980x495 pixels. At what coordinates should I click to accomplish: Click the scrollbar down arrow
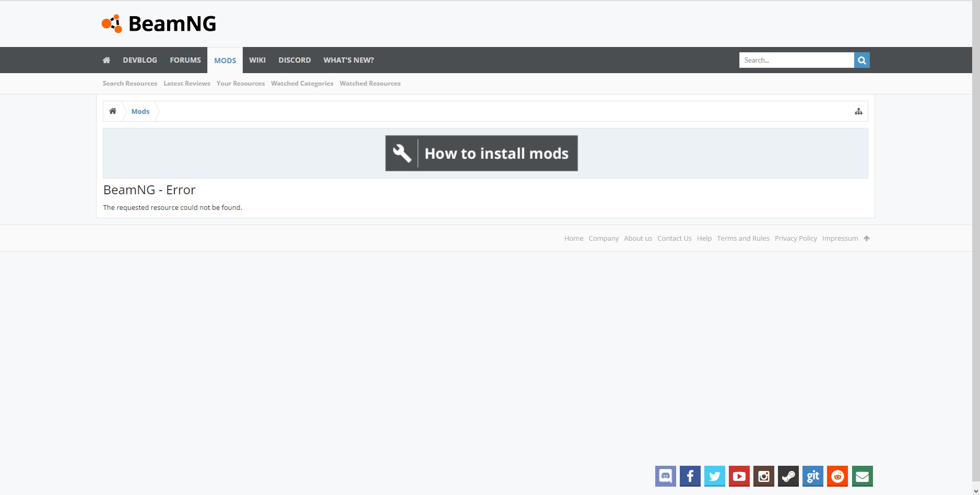pos(976,491)
